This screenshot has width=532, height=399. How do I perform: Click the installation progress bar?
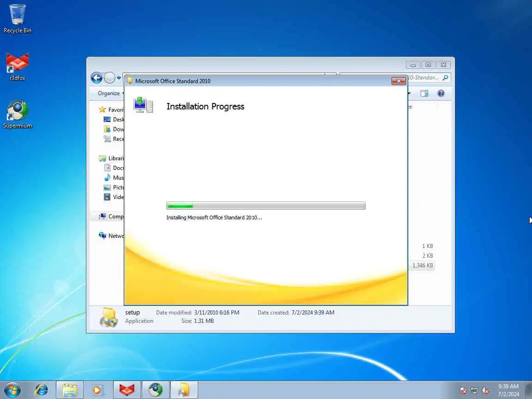coord(266,206)
